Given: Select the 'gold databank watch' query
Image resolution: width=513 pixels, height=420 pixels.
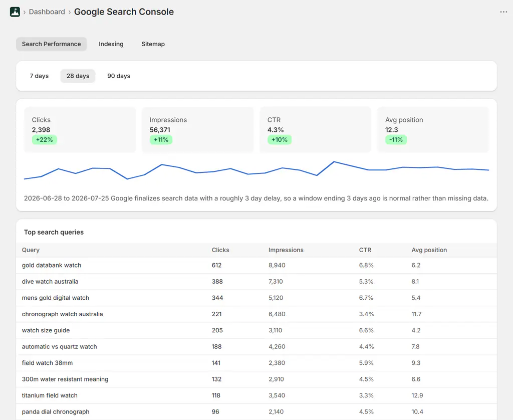Looking at the screenshot, I should [x=52, y=265].
